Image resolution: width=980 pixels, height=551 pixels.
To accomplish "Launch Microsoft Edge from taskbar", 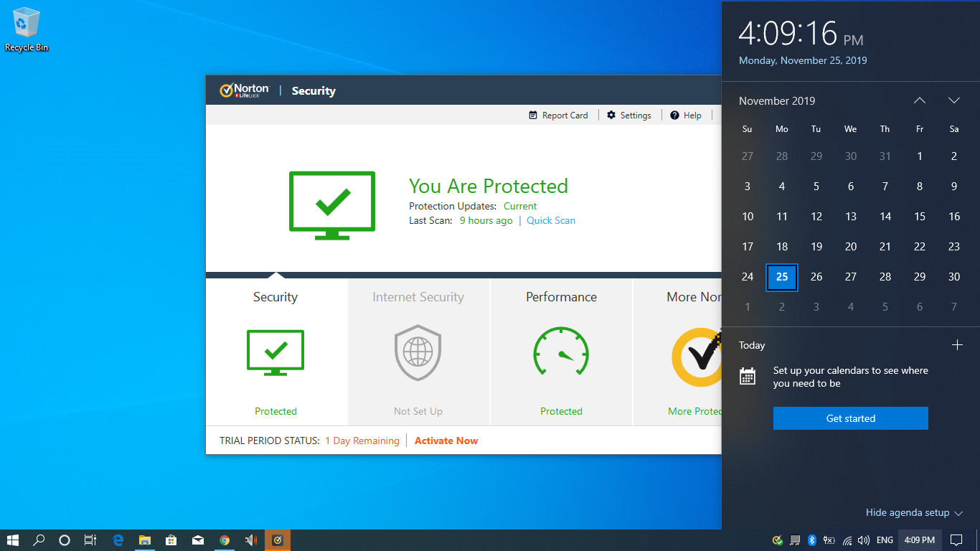I will click(x=118, y=540).
